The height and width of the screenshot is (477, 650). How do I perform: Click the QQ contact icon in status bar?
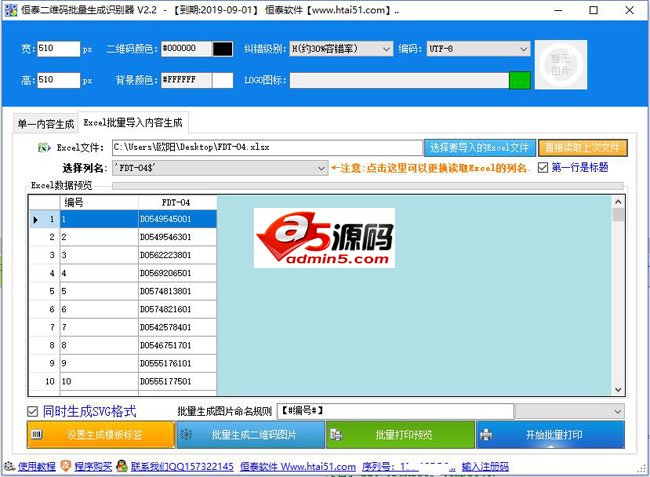click(122, 466)
